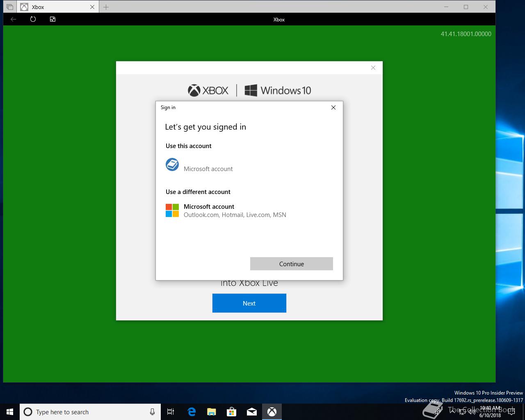
Task: Click the Cortana circle icon in search box
Action: pyautogui.click(x=28, y=412)
